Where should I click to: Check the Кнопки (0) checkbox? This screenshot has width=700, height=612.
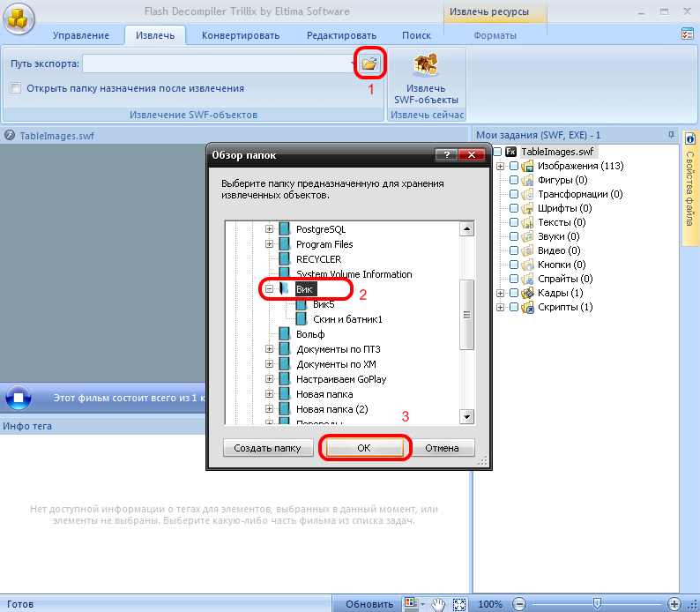click(514, 265)
